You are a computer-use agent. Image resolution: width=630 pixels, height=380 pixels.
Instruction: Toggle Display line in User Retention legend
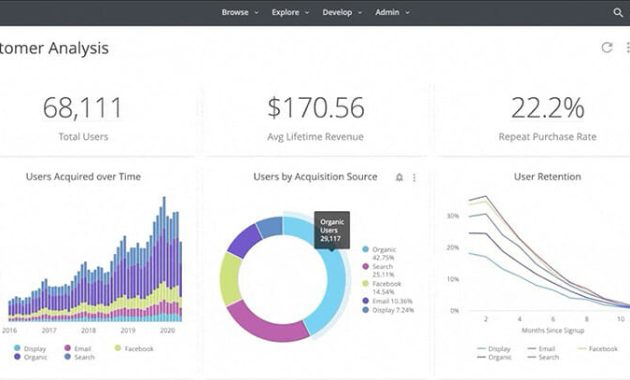pos(494,348)
